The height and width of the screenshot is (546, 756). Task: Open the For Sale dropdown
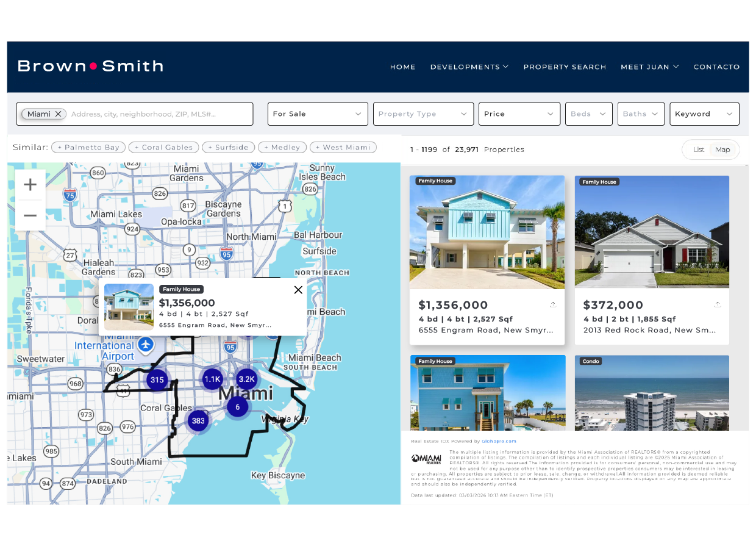tap(317, 113)
